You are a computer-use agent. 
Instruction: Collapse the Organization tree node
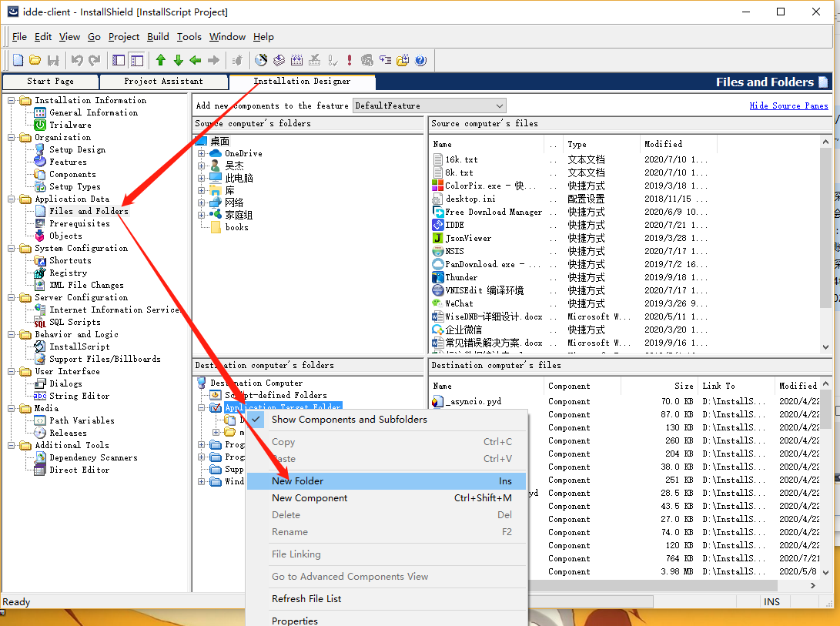(12, 137)
